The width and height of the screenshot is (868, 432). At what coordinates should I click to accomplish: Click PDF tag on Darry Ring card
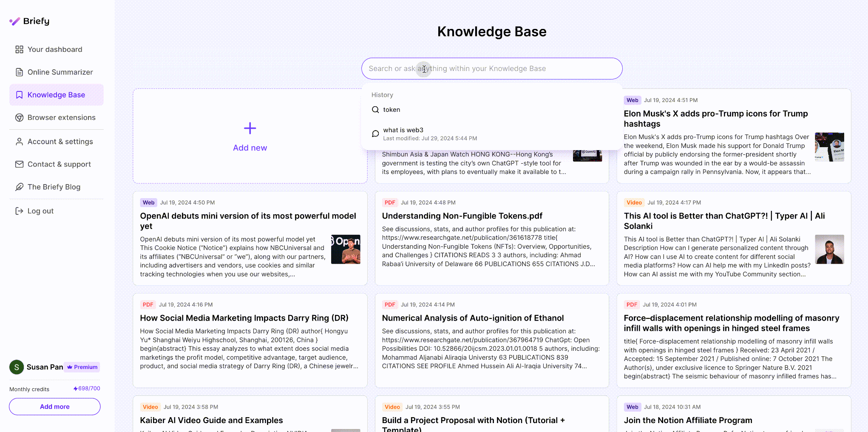click(148, 305)
